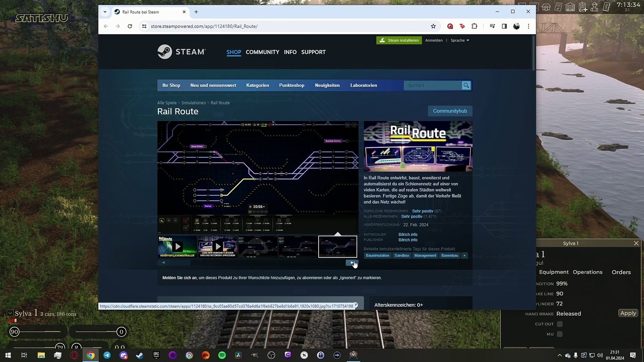The height and width of the screenshot is (362, 644).
Task: Open the Chrome tab search dropdown
Action: click(105, 12)
